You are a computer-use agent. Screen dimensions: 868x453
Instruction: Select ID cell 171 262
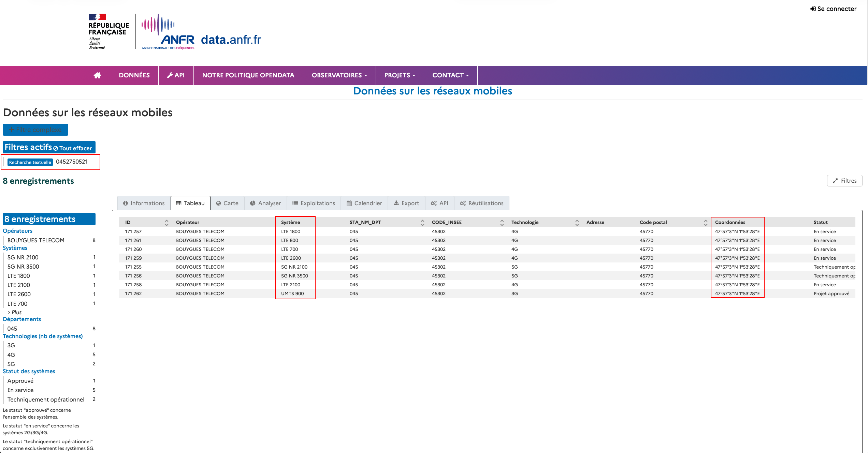point(133,293)
